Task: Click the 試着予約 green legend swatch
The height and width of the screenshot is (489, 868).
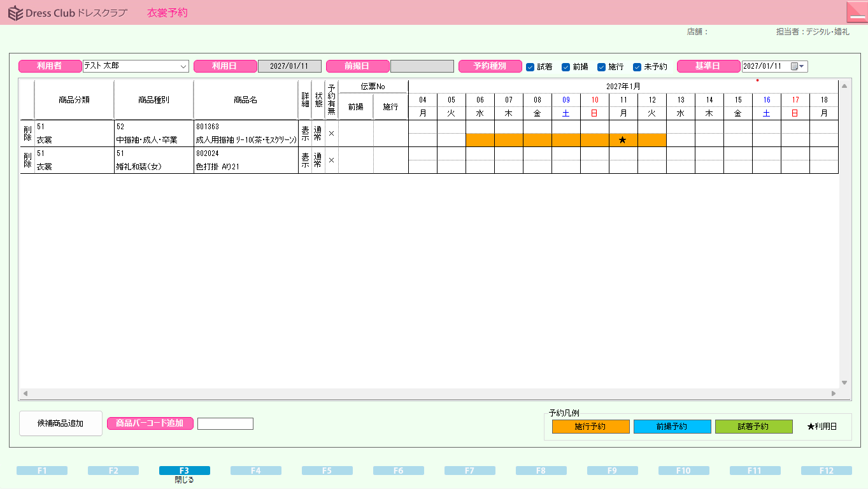Action: (x=754, y=427)
